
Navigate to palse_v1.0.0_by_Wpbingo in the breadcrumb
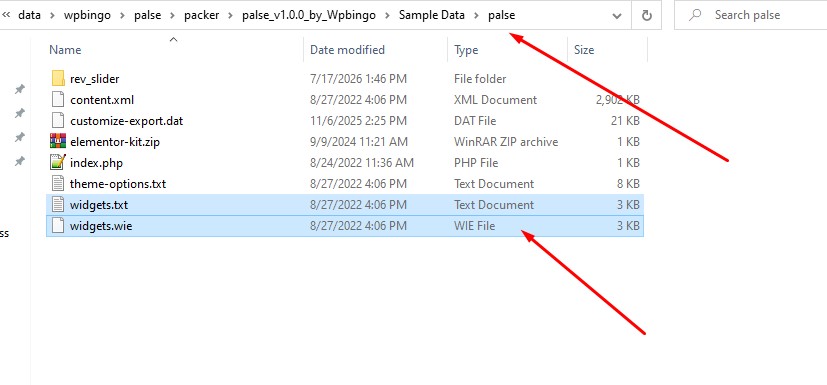(309, 15)
